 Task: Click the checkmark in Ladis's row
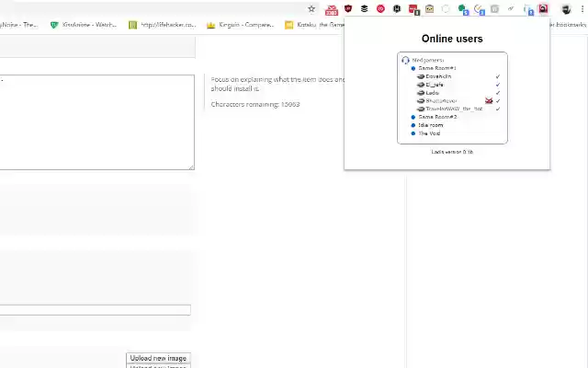pyautogui.click(x=498, y=93)
